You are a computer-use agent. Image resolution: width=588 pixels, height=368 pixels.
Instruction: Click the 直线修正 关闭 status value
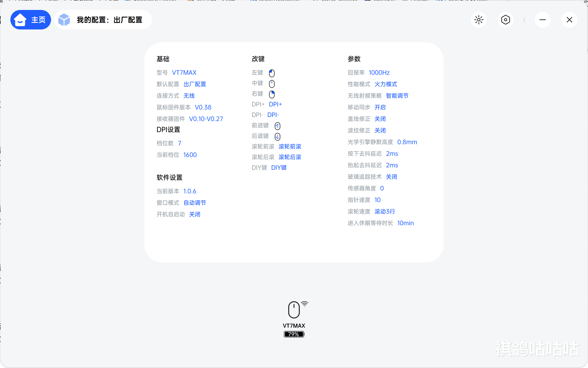coord(380,119)
